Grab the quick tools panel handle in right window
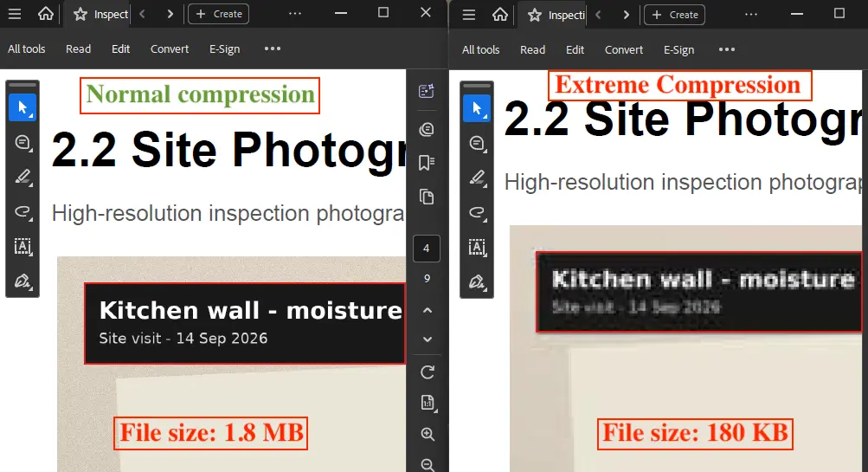 click(x=477, y=86)
